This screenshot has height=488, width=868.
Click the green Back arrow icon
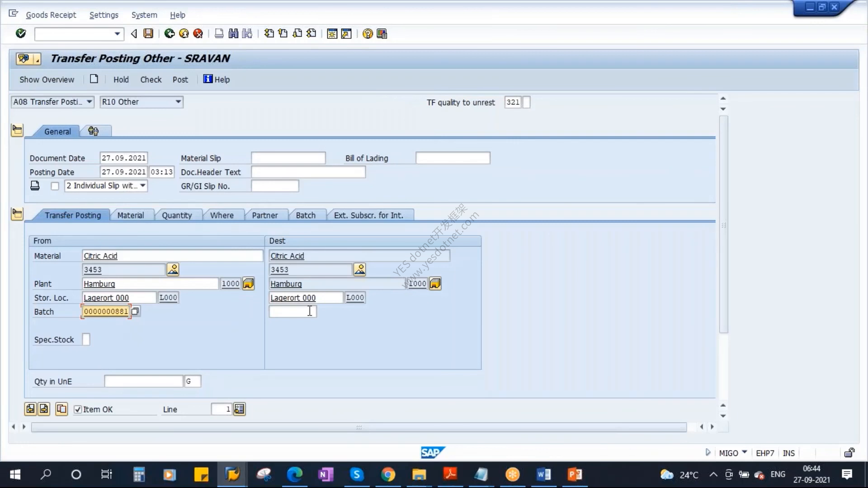point(170,33)
